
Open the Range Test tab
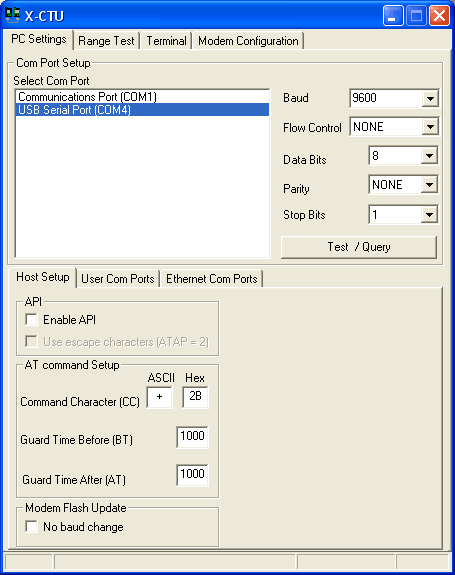point(106,41)
